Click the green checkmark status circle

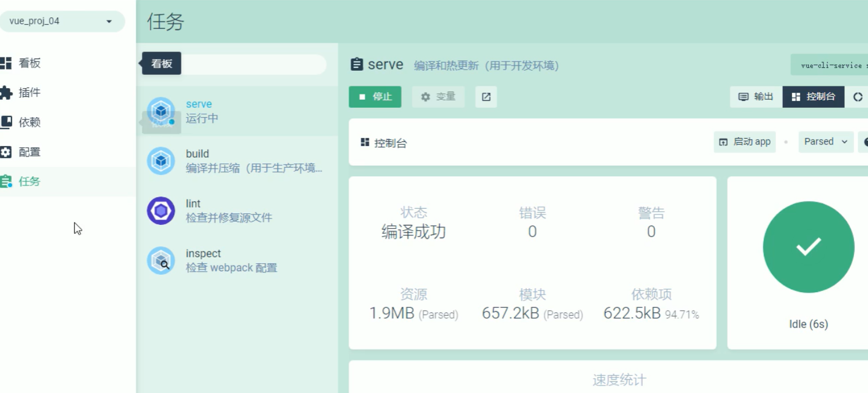tap(808, 247)
